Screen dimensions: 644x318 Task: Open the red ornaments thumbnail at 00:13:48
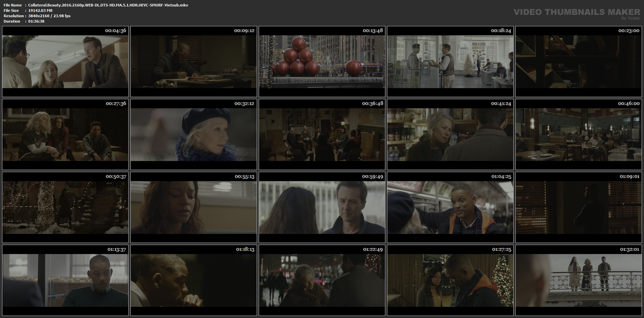coord(322,61)
